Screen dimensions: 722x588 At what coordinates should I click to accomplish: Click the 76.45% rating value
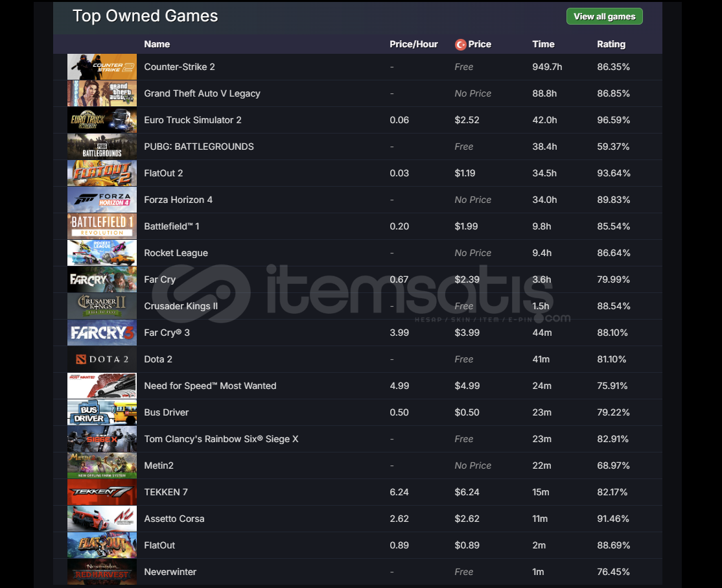613,572
